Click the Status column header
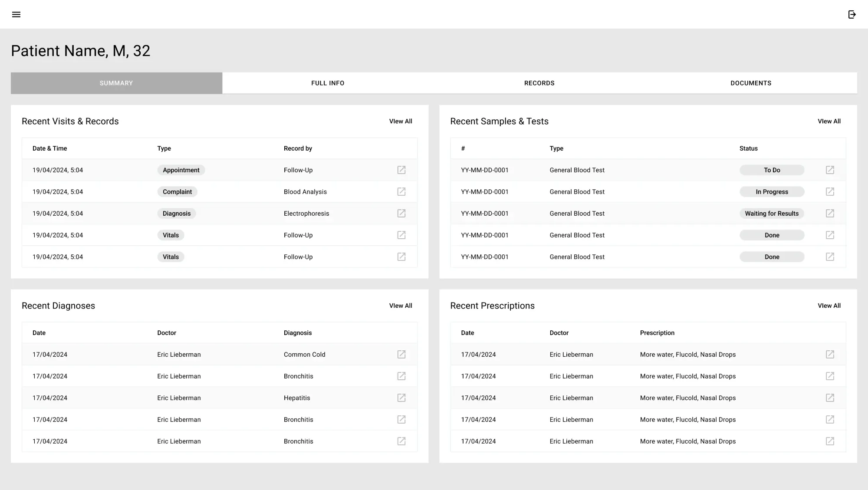This screenshot has height=490, width=868. (x=748, y=148)
